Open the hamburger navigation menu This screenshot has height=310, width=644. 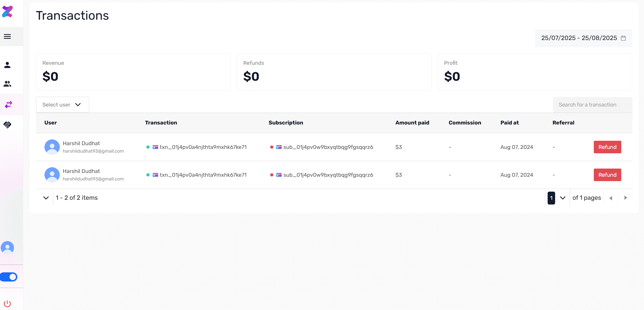coord(7,36)
